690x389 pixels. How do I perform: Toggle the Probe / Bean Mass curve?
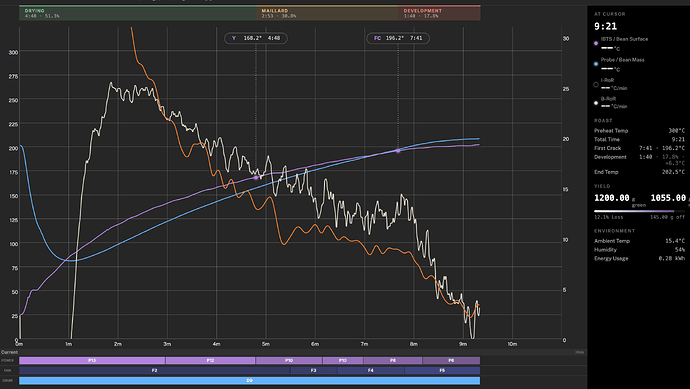pyautogui.click(x=596, y=64)
